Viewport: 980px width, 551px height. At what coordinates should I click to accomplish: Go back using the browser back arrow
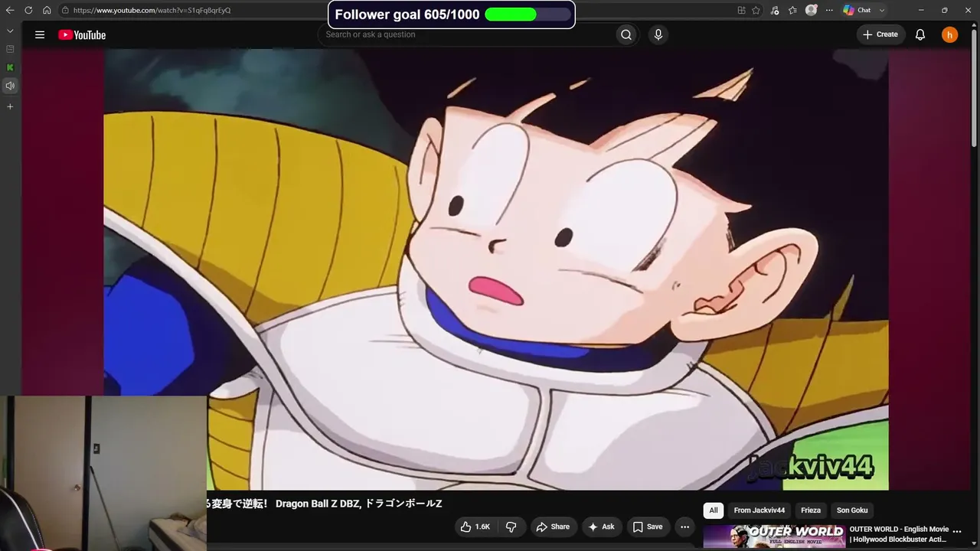tap(10, 10)
